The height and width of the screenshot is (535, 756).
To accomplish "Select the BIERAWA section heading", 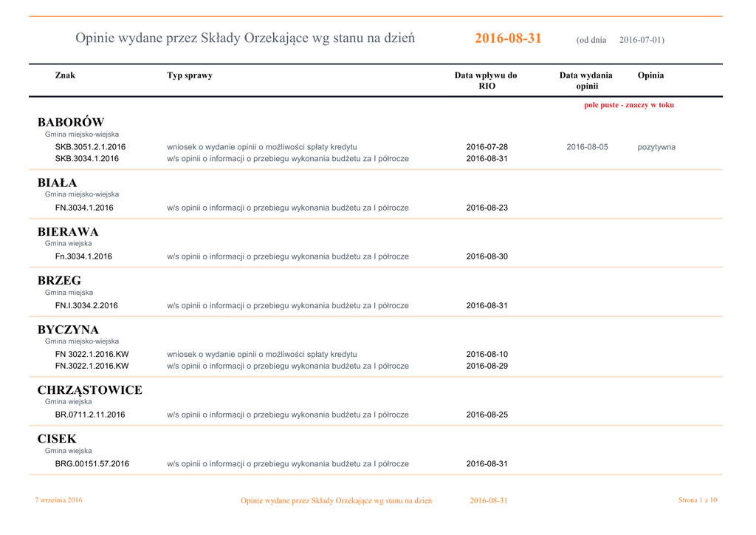I will 68,231.
